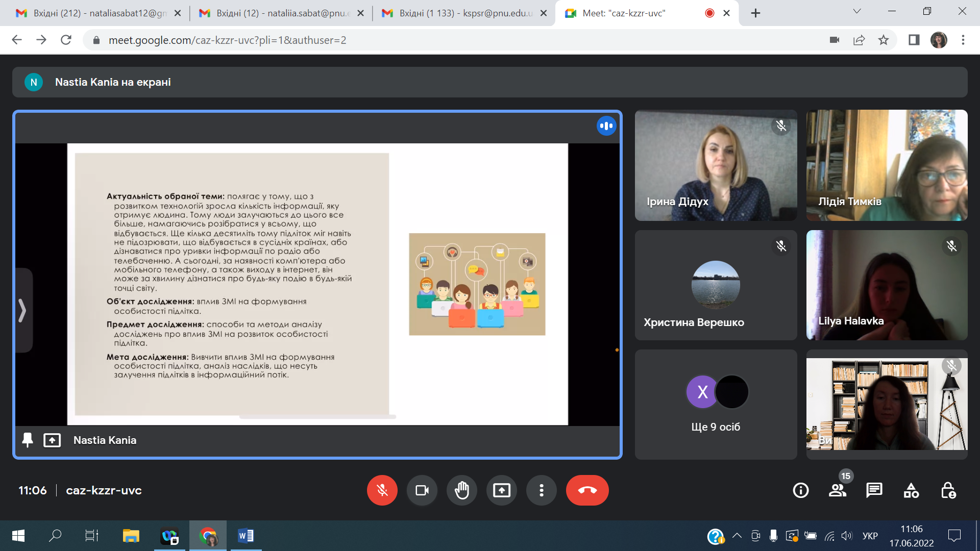Screen dimensions: 980x551
Task: Open 'Ще 9 осіб' participants tile
Action: tap(716, 405)
